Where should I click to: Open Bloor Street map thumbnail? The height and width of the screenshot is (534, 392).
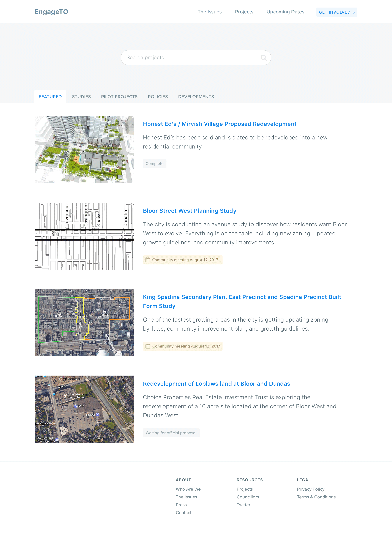click(84, 236)
